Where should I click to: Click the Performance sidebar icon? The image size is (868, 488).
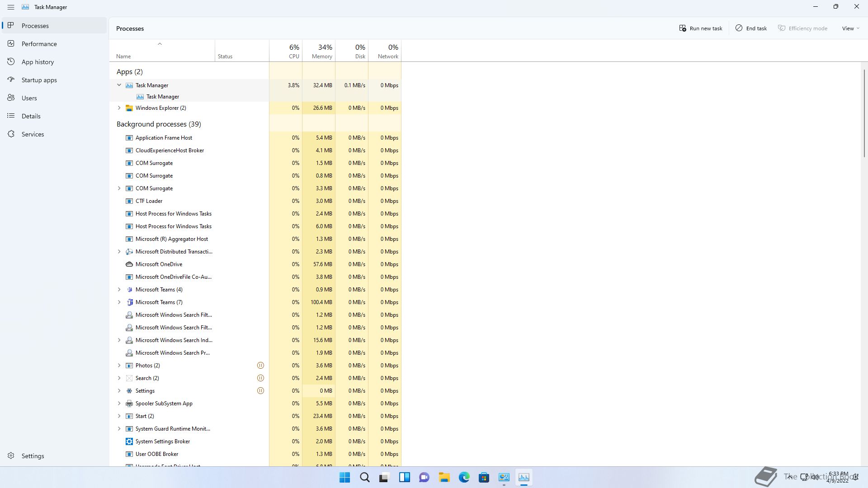pos(11,43)
